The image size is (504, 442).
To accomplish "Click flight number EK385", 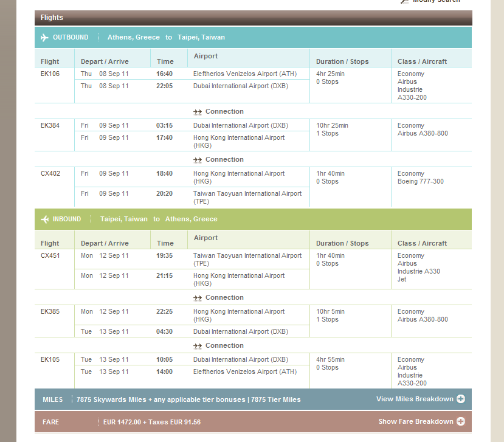I will coord(50,311).
